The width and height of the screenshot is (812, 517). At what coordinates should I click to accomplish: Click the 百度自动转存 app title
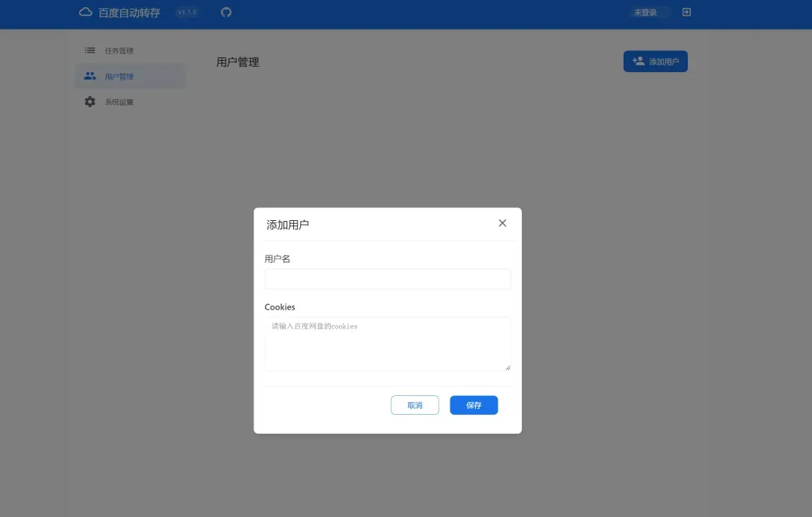(x=129, y=13)
